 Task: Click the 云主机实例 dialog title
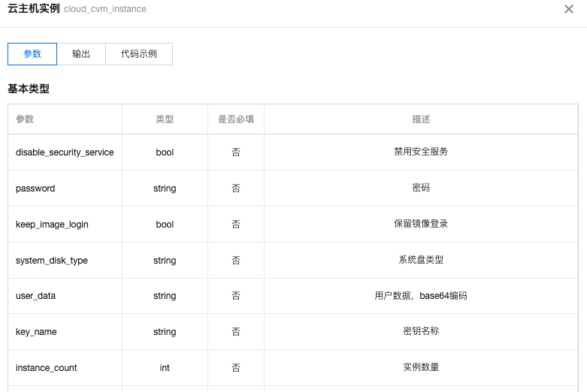point(34,8)
